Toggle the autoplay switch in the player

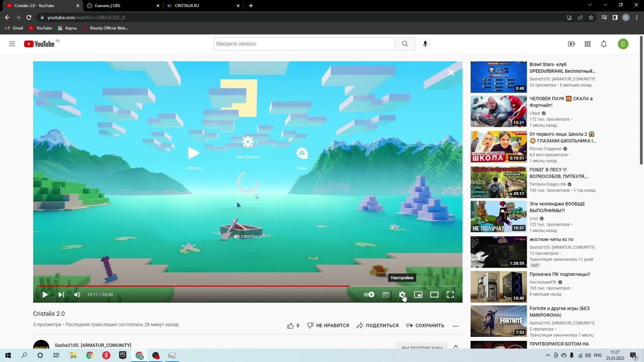click(x=369, y=295)
